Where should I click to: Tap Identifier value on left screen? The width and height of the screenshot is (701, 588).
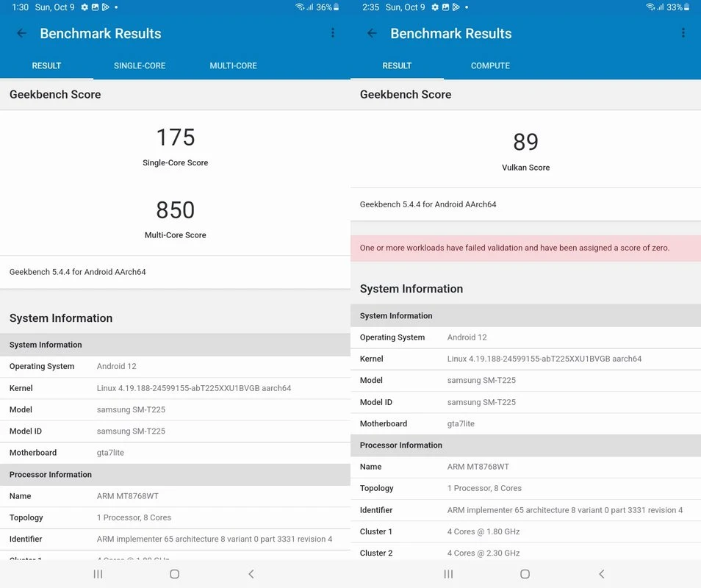pyautogui.click(x=215, y=539)
